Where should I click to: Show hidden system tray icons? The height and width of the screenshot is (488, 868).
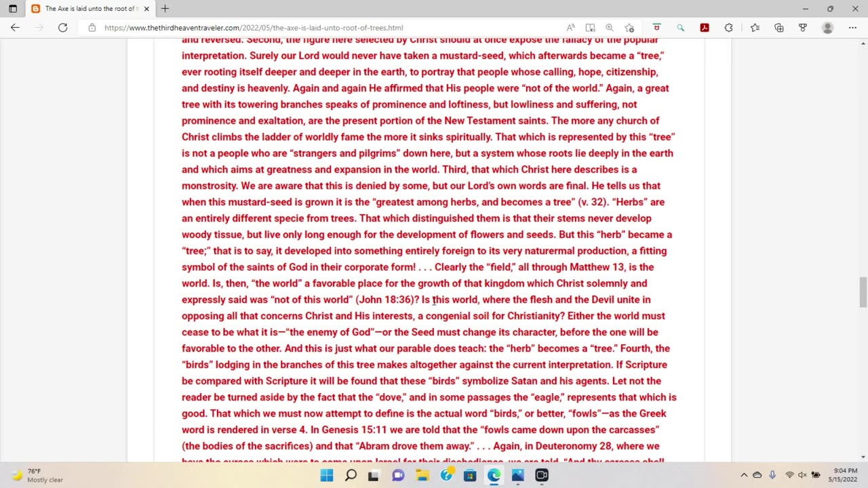(x=744, y=475)
